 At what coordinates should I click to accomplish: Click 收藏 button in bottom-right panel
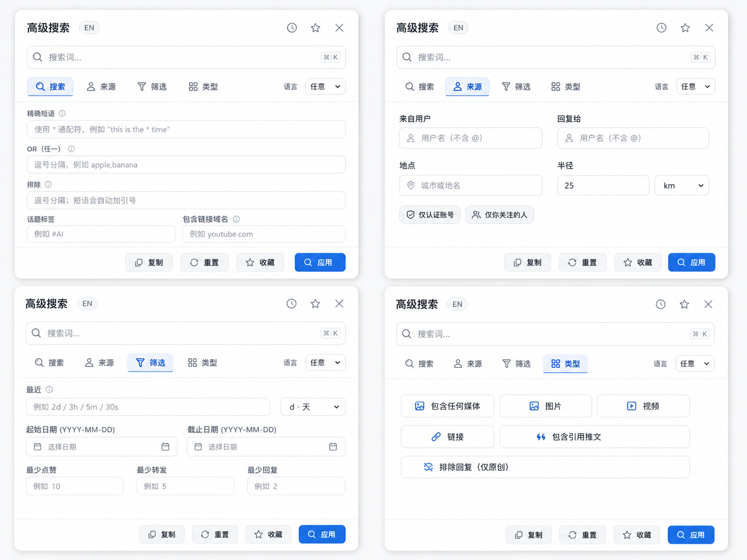(637, 535)
